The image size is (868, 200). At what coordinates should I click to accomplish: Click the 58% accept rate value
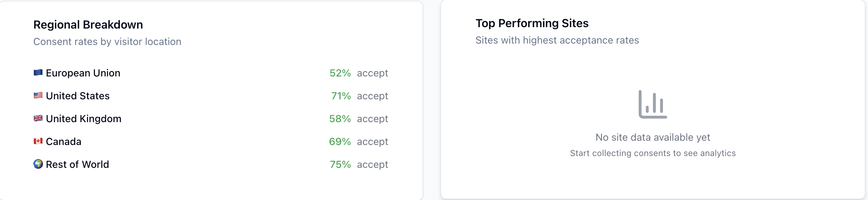(340, 119)
